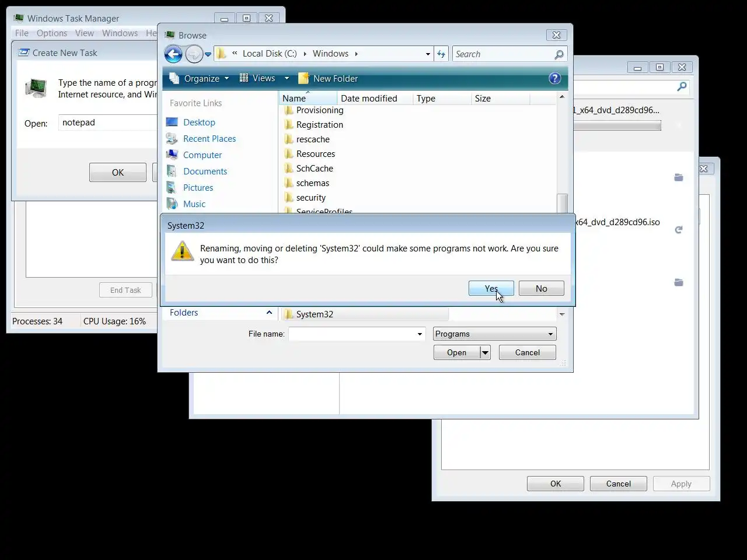Click the Views button
The width and height of the screenshot is (747, 560).
(x=257, y=78)
